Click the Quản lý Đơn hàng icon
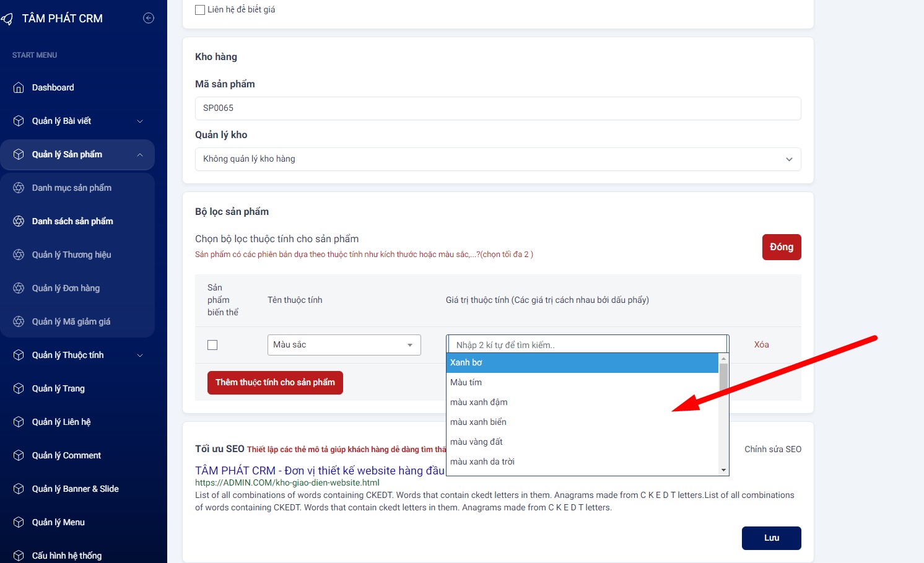924x563 pixels. [x=19, y=288]
